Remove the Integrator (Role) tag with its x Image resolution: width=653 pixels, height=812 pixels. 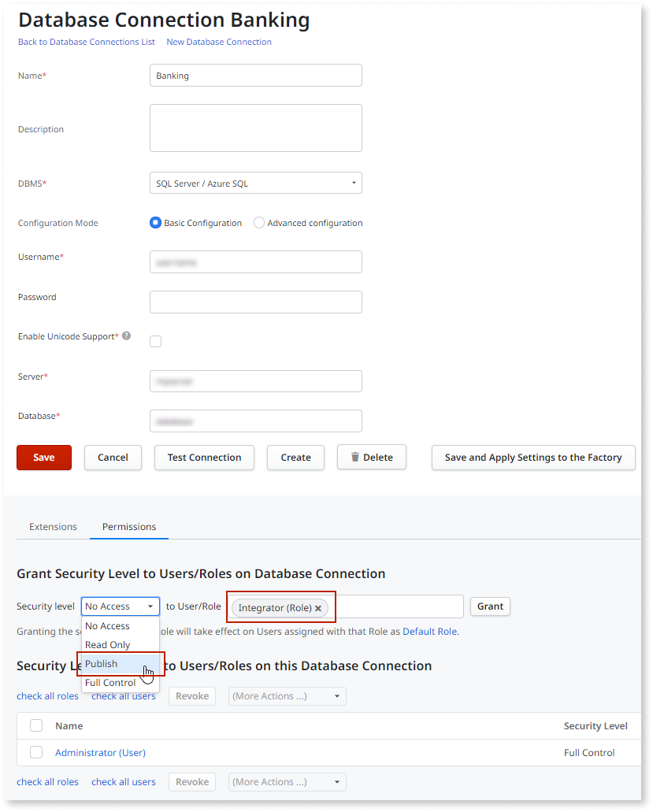pyautogui.click(x=318, y=609)
